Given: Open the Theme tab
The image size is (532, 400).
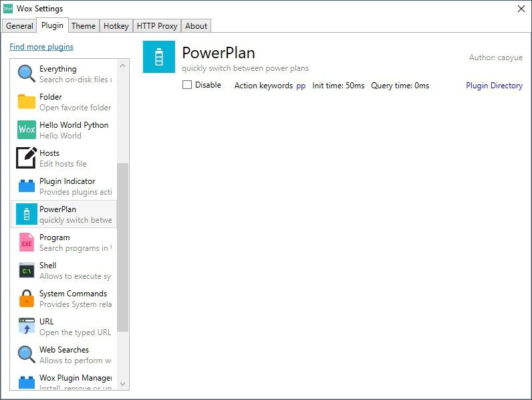Looking at the screenshot, I should 84,26.
